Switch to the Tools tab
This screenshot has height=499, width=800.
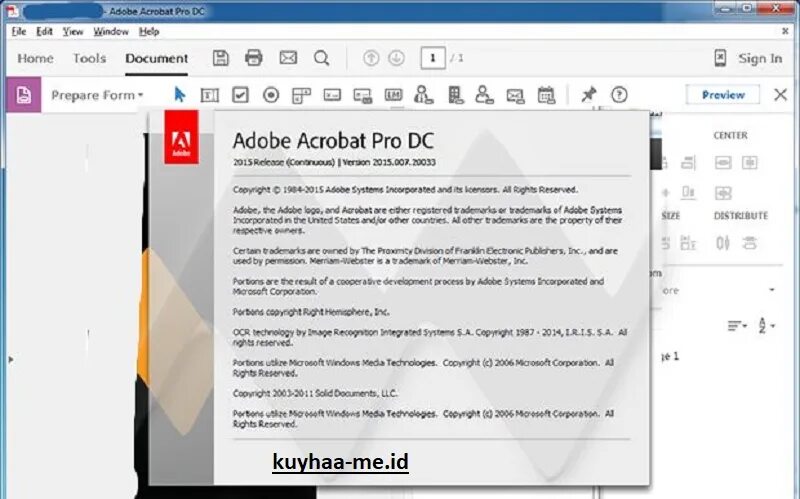[89, 58]
